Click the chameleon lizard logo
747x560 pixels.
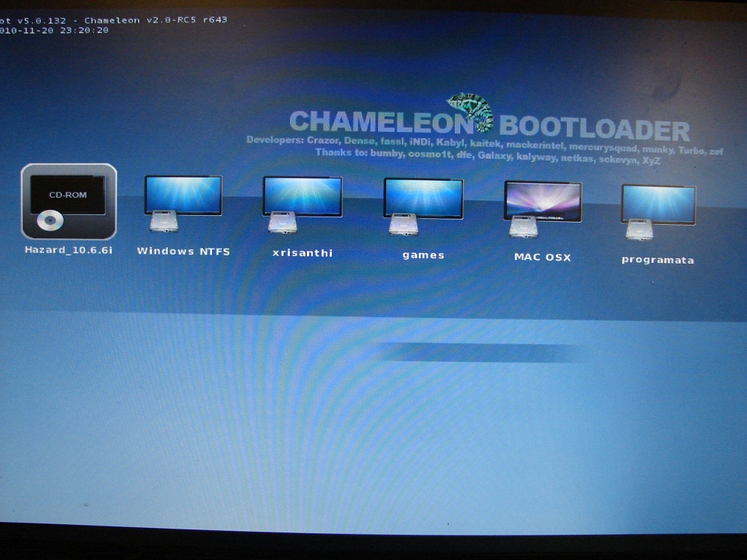tap(471, 112)
